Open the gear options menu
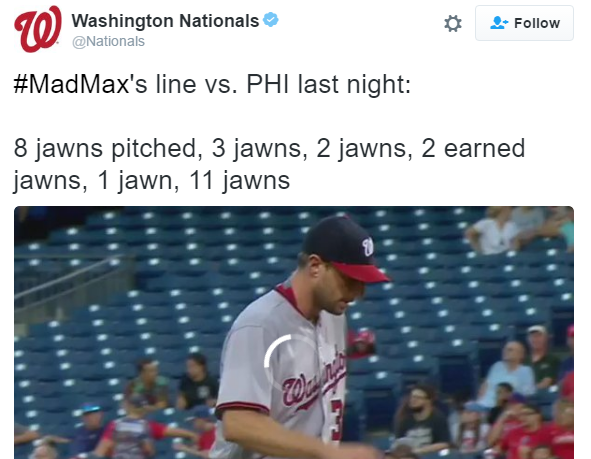Viewport: 591px width, 459px height. pyautogui.click(x=453, y=23)
